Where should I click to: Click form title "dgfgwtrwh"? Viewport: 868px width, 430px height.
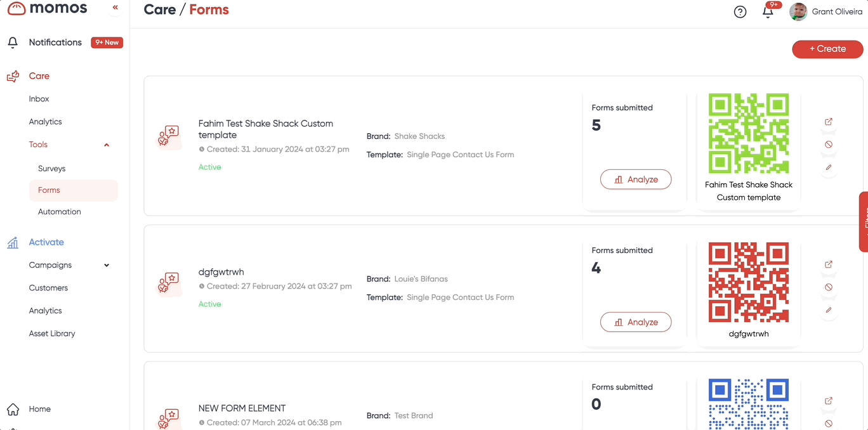[x=221, y=272]
